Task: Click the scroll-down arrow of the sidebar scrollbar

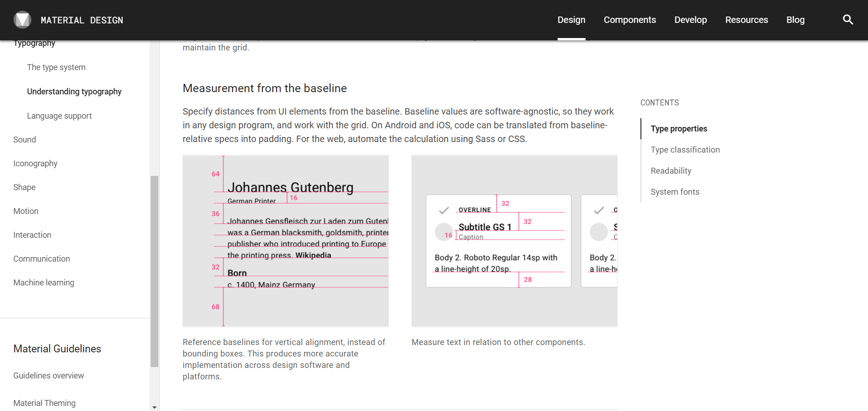Action: coord(154,407)
